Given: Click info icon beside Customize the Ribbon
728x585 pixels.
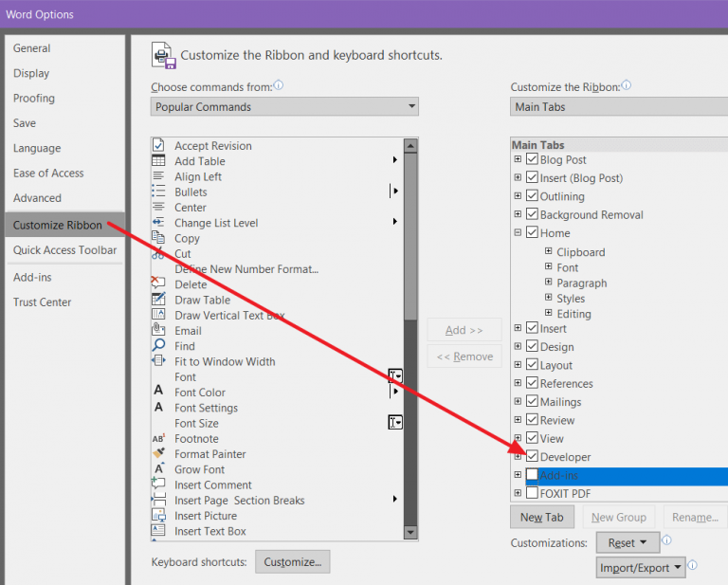Looking at the screenshot, I should (627, 85).
